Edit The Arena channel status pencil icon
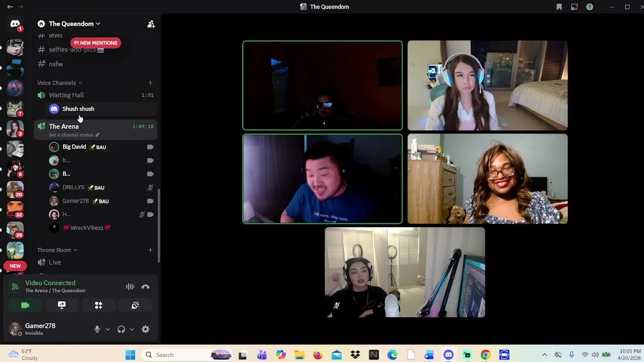The height and width of the screenshot is (362, 644). click(97, 135)
